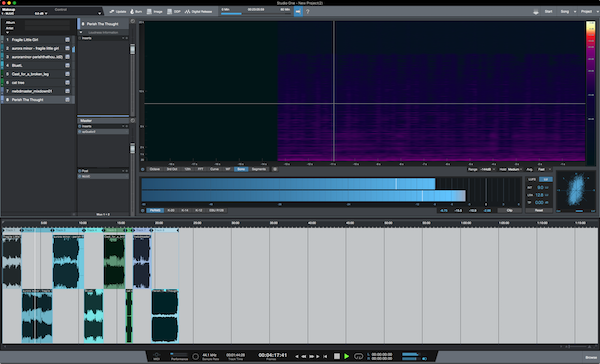Open the MIDI monitor icon in transport
Viewport: 600px width, 364px height.
[x=157, y=356]
